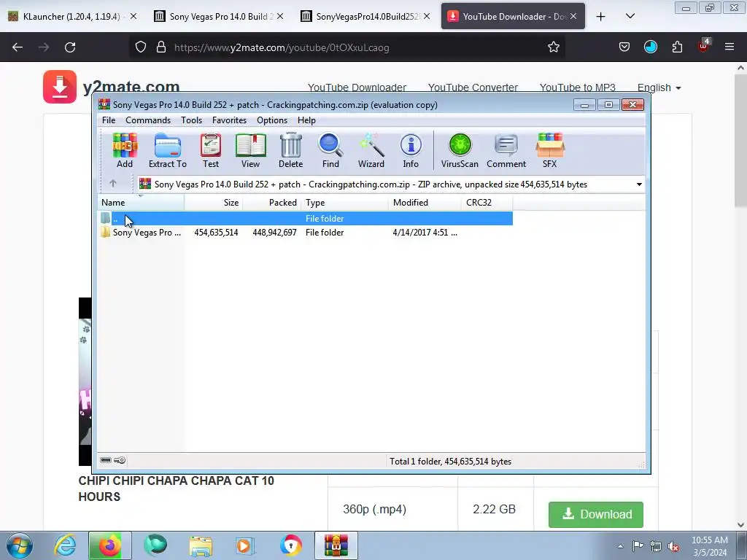Launch the Wizard wand tool
The height and width of the screenshot is (560, 747).
pos(371,150)
